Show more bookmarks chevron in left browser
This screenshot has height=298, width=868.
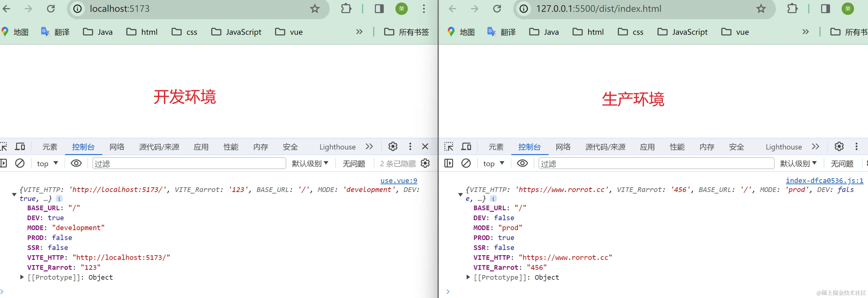[359, 32]
